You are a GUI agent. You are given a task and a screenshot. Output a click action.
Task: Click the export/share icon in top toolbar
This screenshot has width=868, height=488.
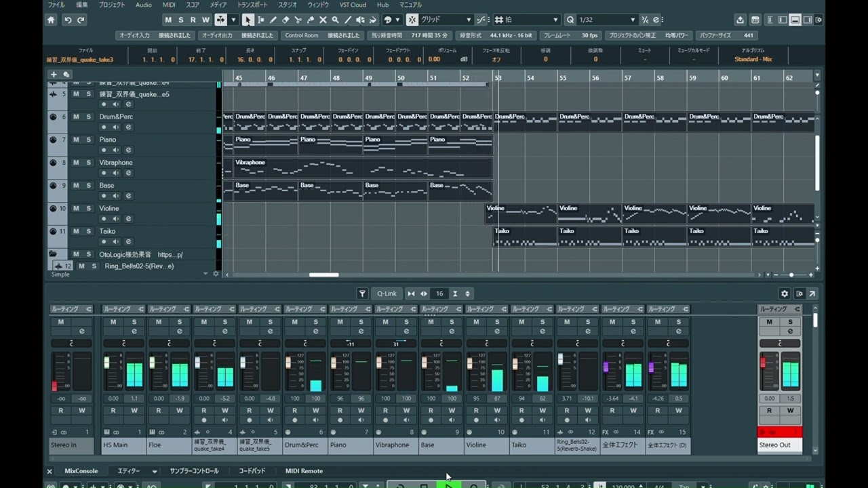click(x=740, y=20)
